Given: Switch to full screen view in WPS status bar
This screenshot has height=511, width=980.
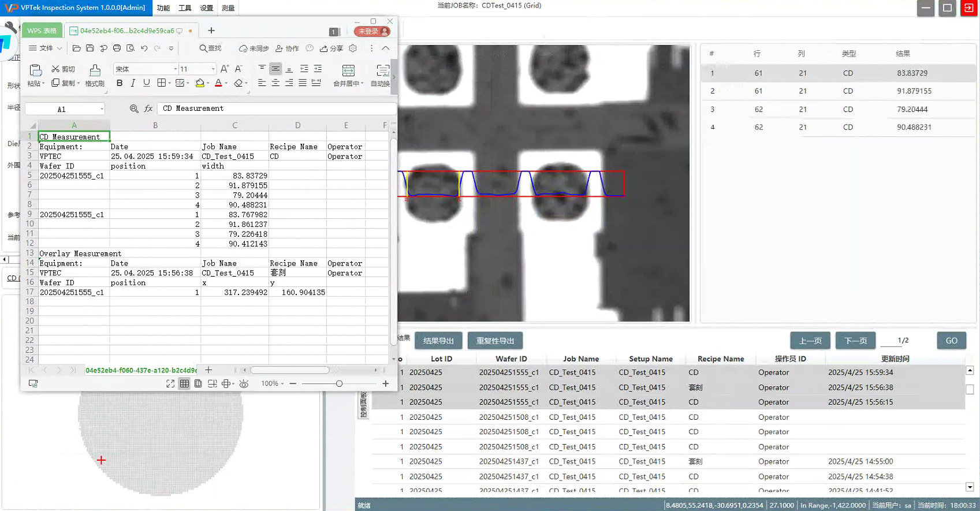Looking at the screenshot, I should 170,383.
